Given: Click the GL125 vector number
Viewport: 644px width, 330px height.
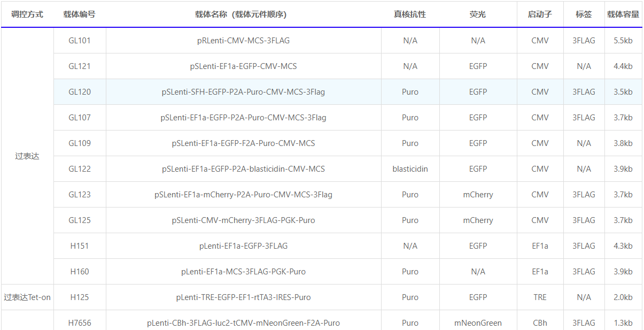Looking at the screenshot, I should (x=80, y=220).
